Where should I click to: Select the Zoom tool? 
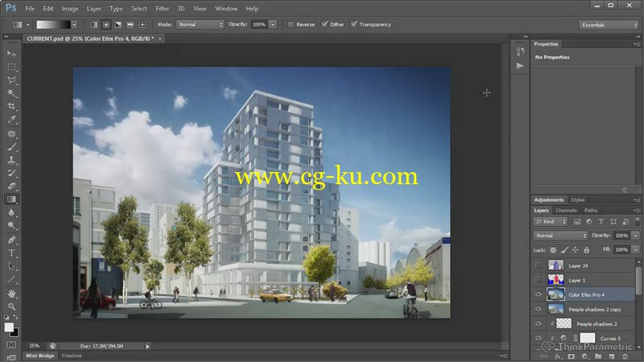(11, 306)
